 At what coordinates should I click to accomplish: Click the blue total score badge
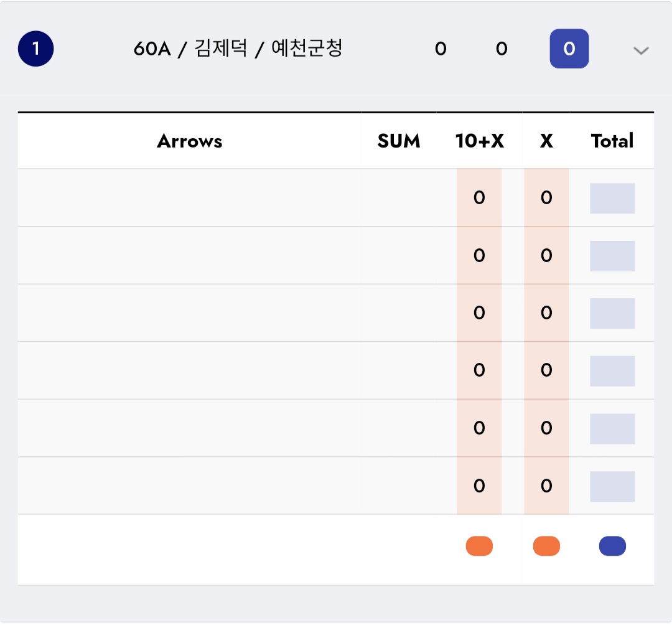(x=569, y=49)
